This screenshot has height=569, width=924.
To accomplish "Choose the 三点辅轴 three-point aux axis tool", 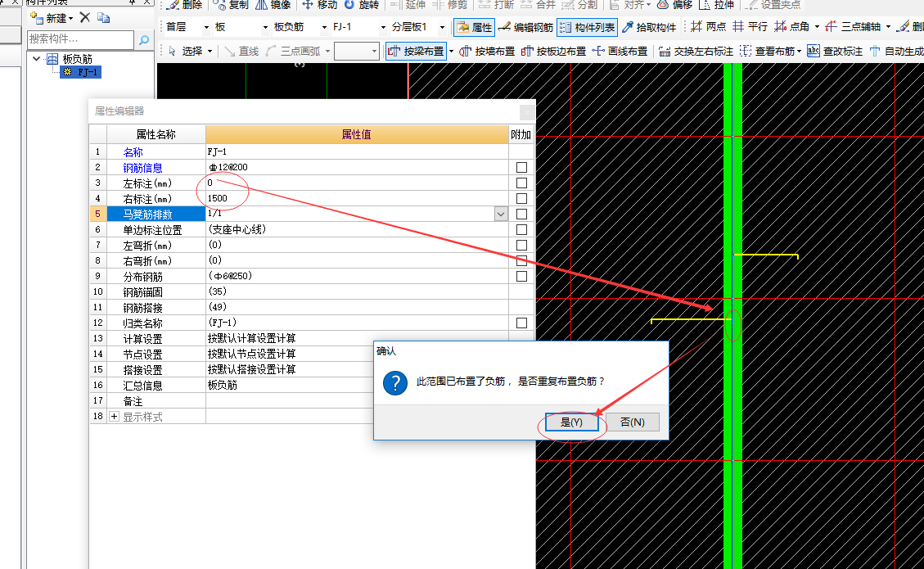I will 853,26.
